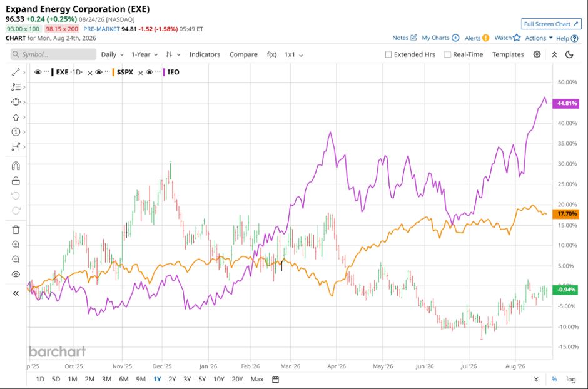Image resolution: width=588 pixels, height=389 pixels.
Task: Select the trend line drawing tool
Action: [x=16, y=73]
